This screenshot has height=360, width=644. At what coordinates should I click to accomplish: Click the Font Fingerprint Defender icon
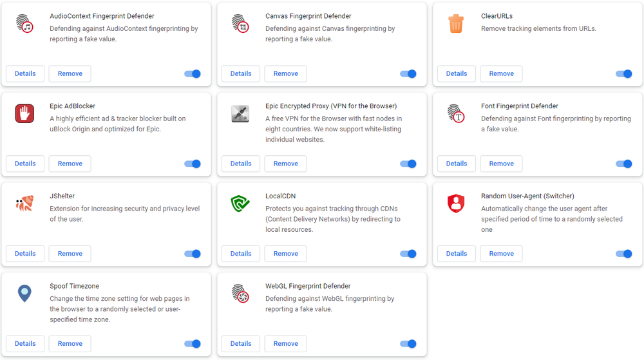tap(456, 114)
